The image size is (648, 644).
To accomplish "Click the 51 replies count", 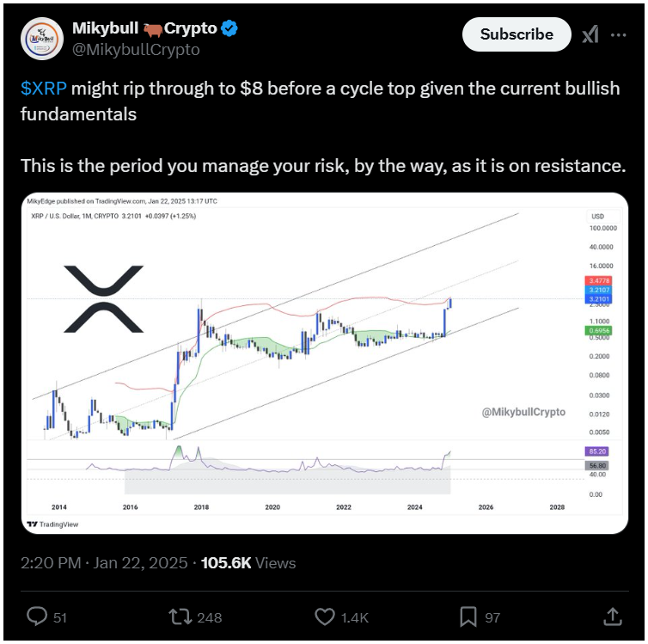I will pos(60,617).
